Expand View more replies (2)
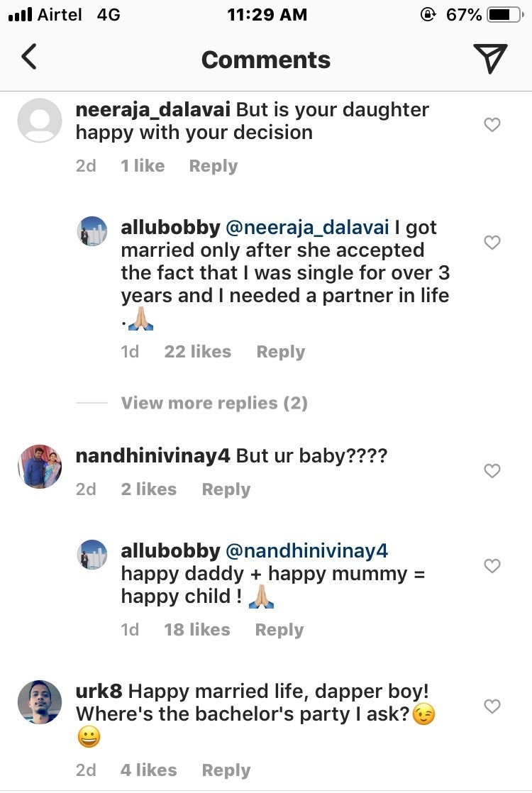 [x=214, y=403]
